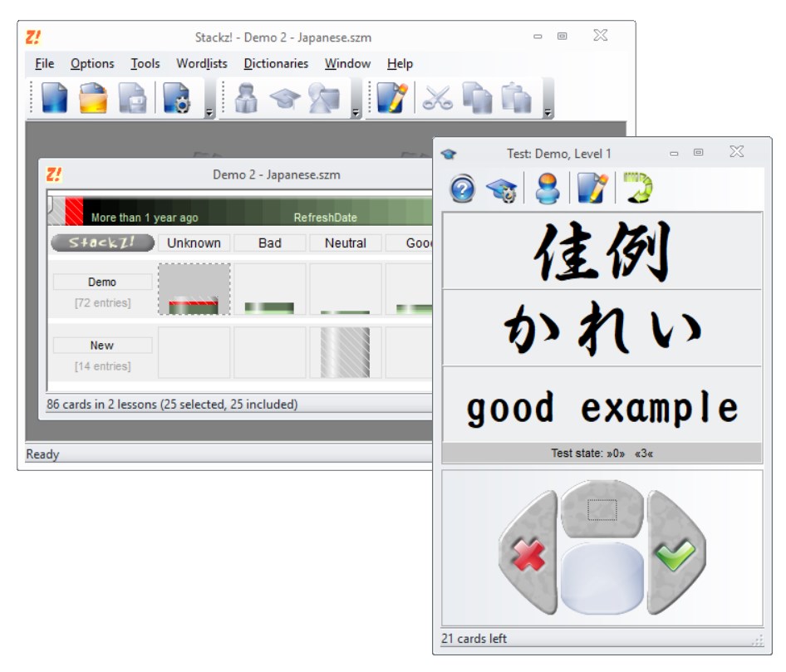The image size is (786, 672).
Task: Click the 'Ready' status bar text
Action: (42, 454)
